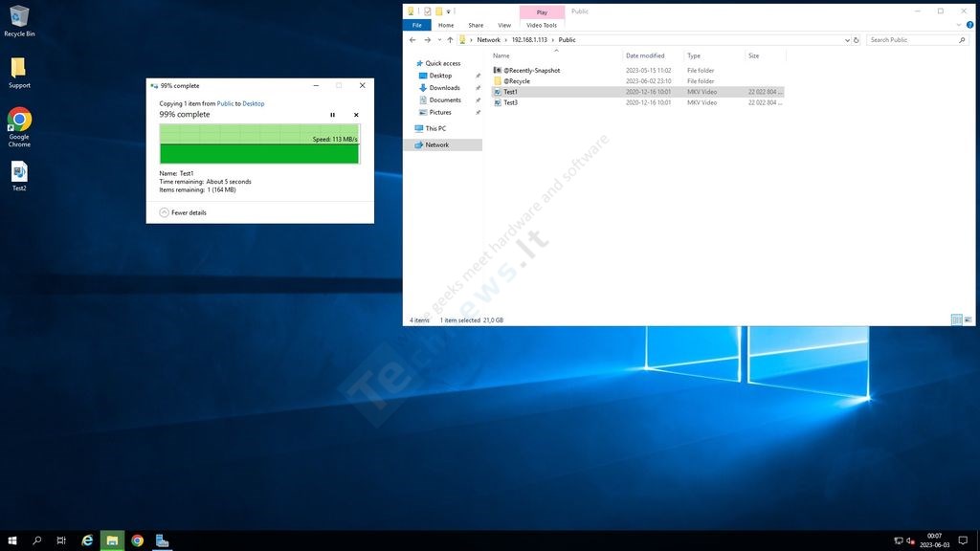
Task: Click Public in the address breadcrumb
Action: click(x=567, y=40)
